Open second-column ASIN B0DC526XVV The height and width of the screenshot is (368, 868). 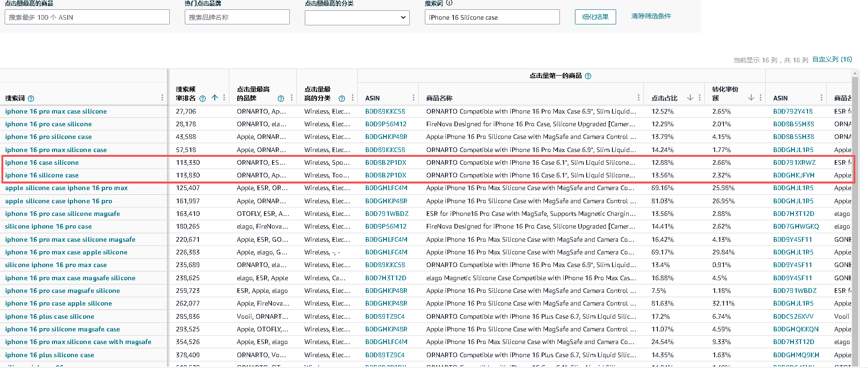point(793,317)
